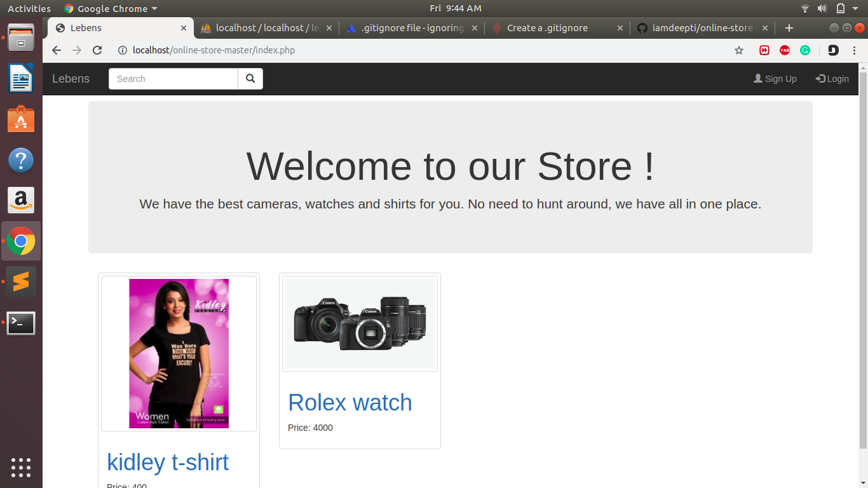Close the iamdeepti/online-store GitHub tab

point(765,28)
